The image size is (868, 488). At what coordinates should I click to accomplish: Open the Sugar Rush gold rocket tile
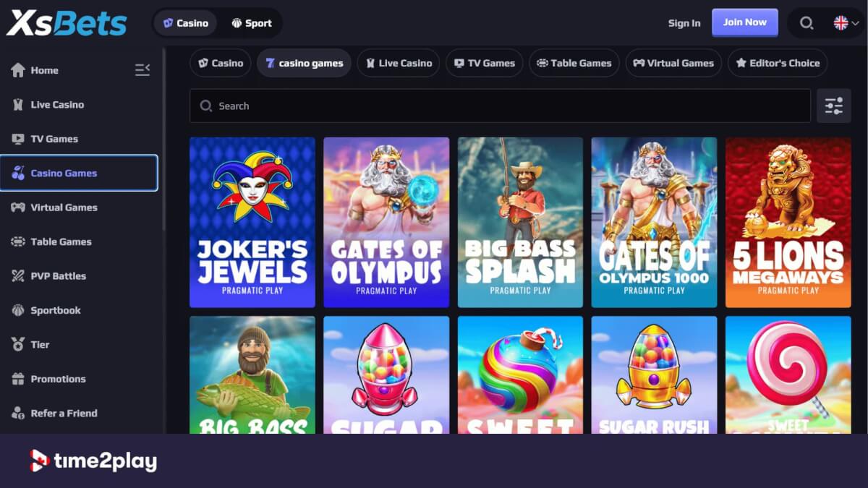654,374
